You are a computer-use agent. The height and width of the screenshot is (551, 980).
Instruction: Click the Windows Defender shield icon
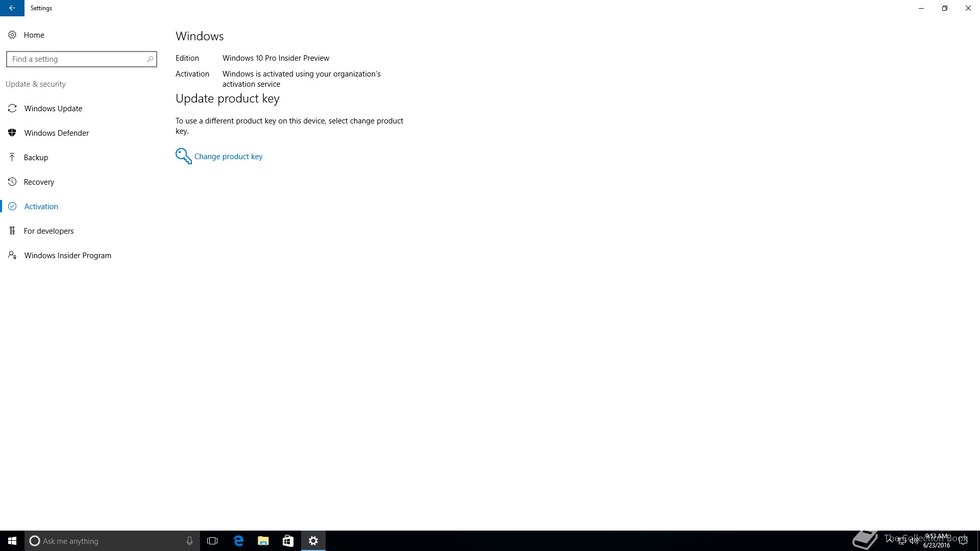[12, 133]
